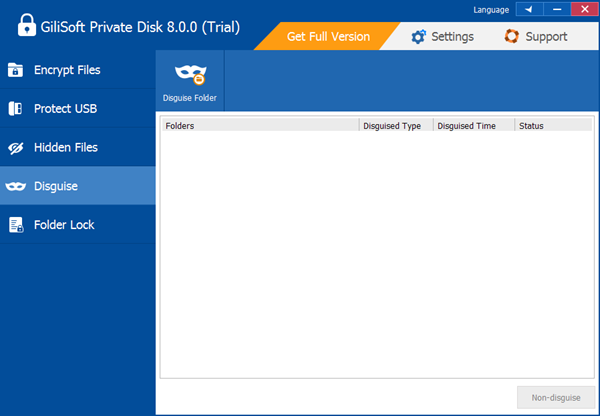The image size is (600, 416).
Task: Sort by the Status column header
Action: click(x=553, y=126)
